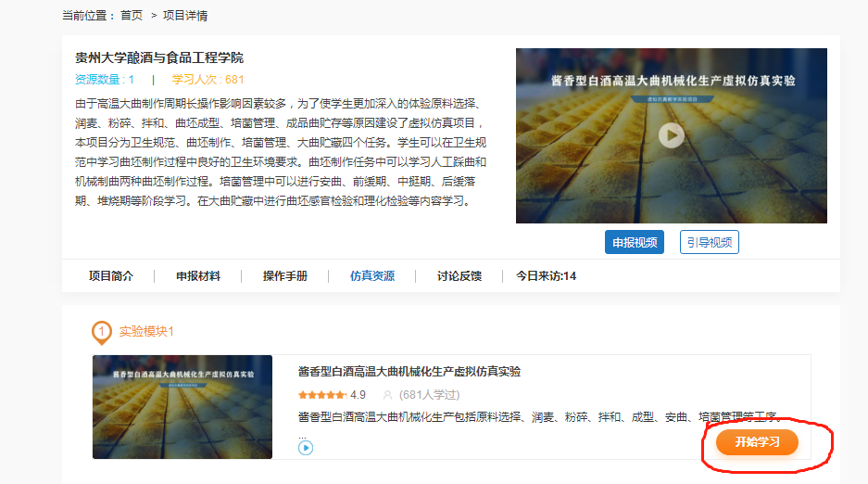Go to the 讨论反馈 tab
Image resolution: width=868 pixels, height=484 pixels.
coord(459,276)
